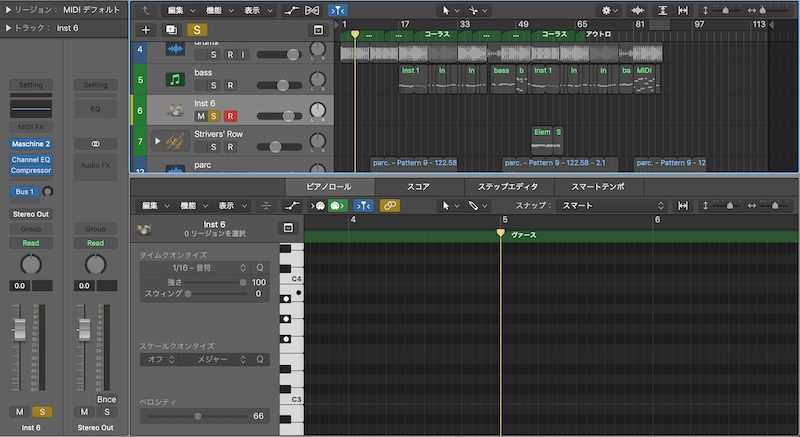Click the Q button for scale quantize
This screenshot has height=437, width=800.
[x=260, y=359]
